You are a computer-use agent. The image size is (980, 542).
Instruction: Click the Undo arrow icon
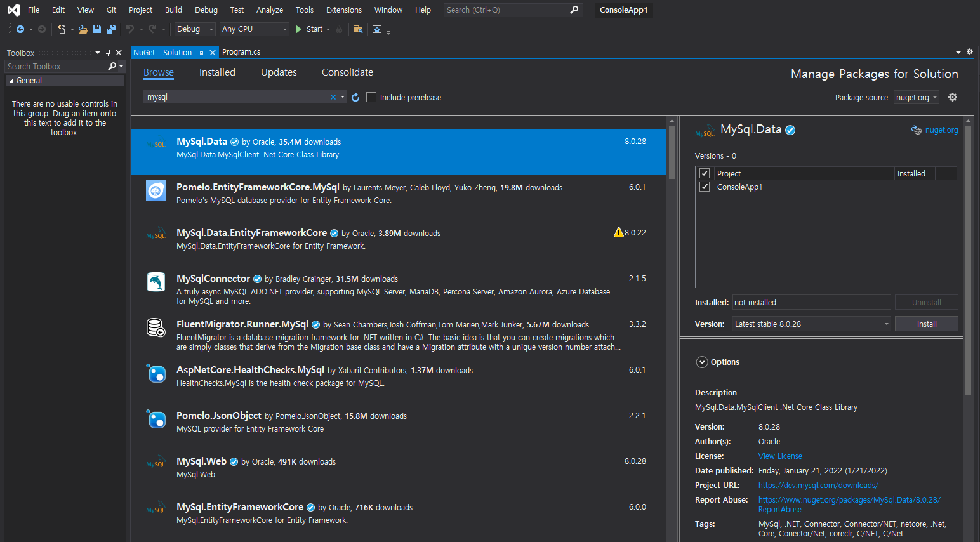(x=130, y=29)
